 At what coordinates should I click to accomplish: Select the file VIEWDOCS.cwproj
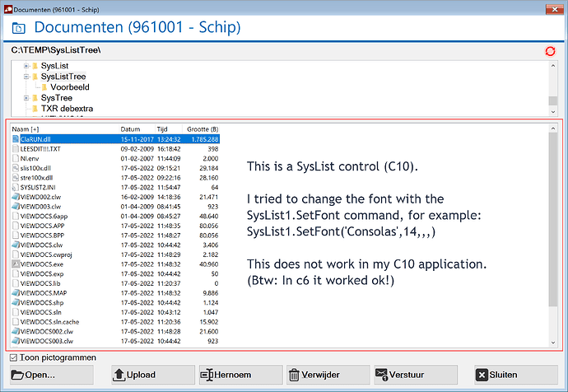(46, 254)
